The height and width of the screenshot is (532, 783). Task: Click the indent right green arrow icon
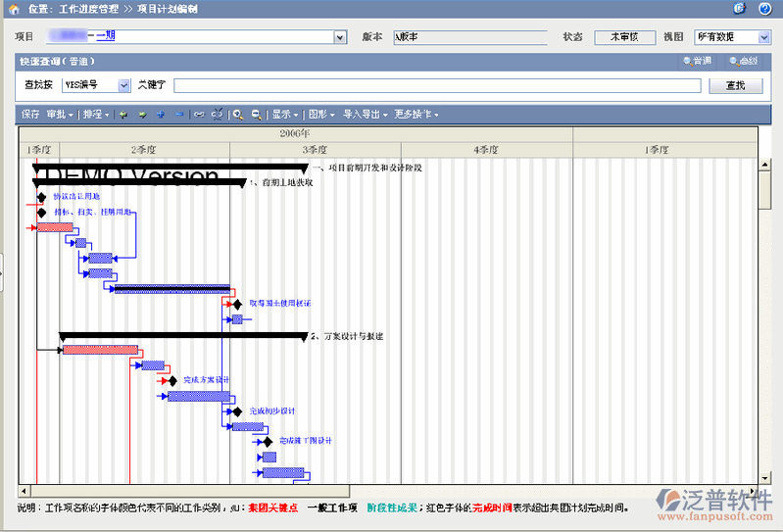pos(142,115)
